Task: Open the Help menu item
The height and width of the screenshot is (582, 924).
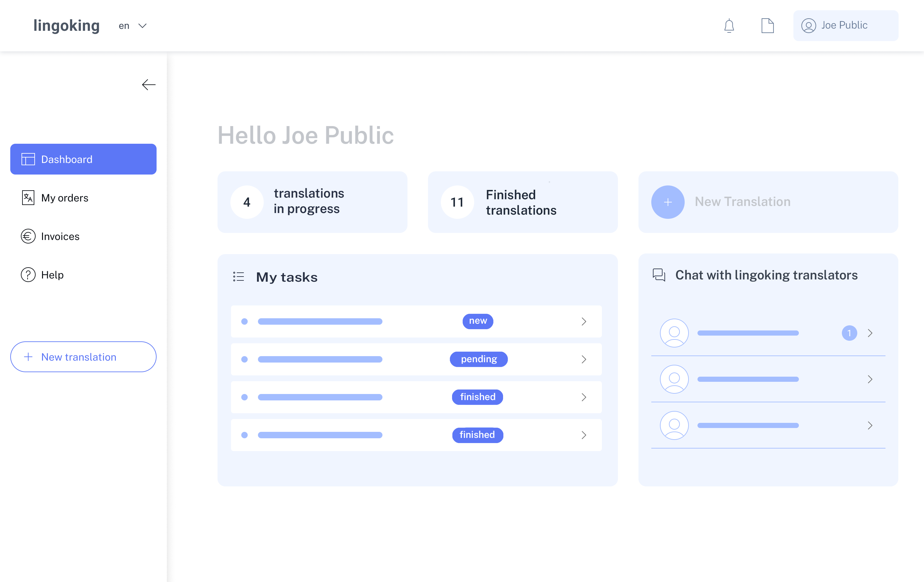Action: [52, 275]
